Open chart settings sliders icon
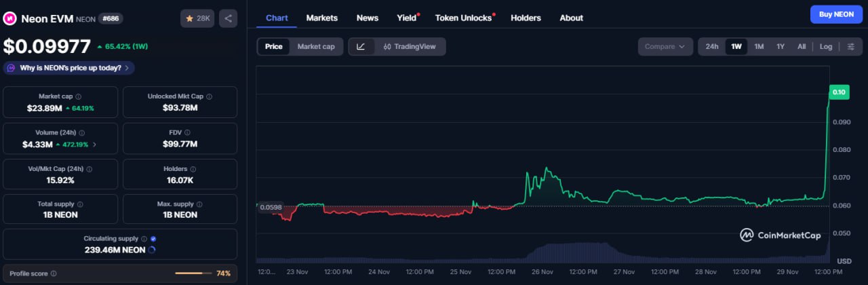Viewport: 868px width, 285px height. [x=850, y=46]
